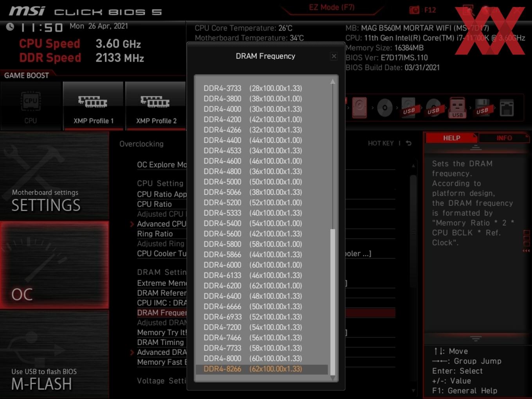Click the network boot priority icon

507,108
